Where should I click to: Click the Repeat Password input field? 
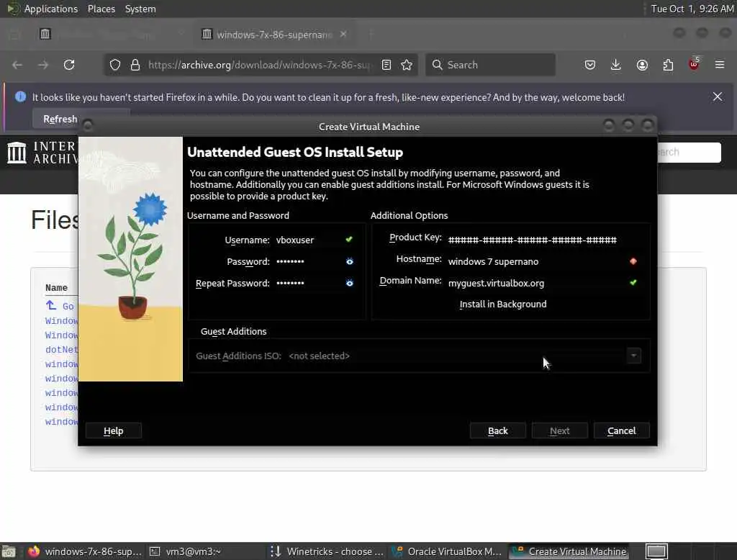pos(309,283)
